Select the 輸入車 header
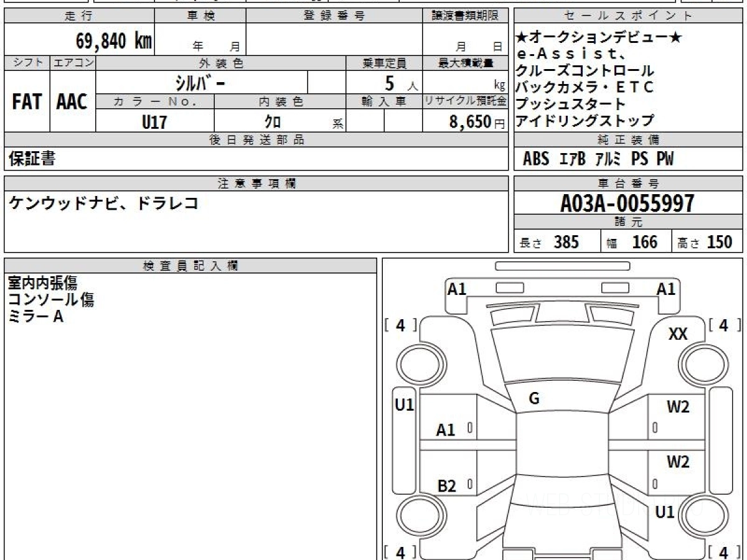The width and height of the screenshot is (747, 560). pyautogui.click(x=384, y=101)
